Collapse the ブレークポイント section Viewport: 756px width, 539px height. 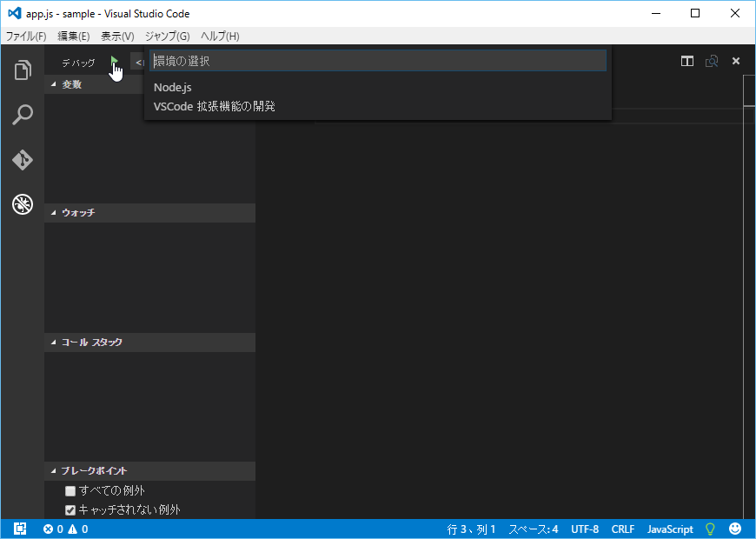[94, 471]
